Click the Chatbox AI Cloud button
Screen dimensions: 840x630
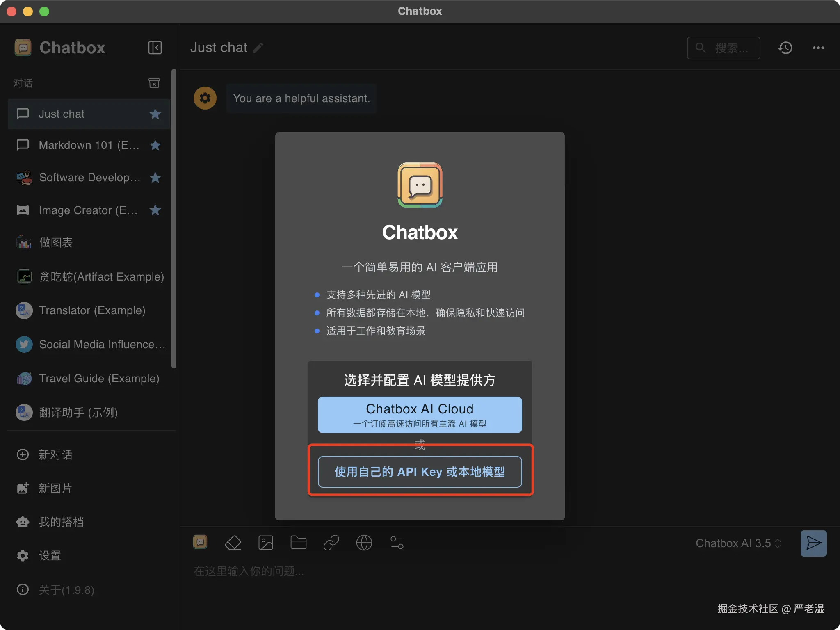point(420,415)
